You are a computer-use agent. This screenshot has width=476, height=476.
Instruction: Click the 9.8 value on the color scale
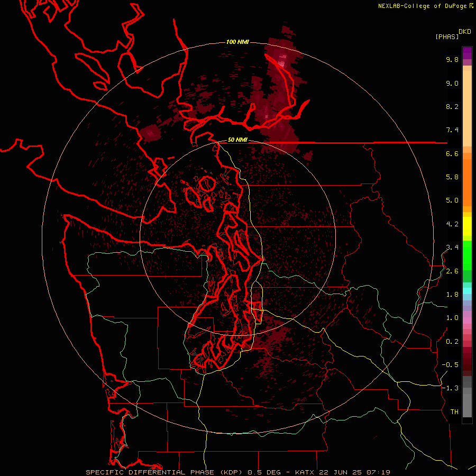pyautogui.click(x=452, y=59)
